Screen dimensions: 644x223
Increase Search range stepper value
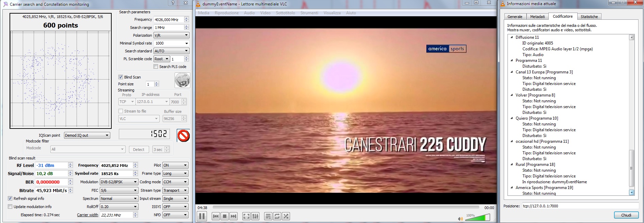(x=186, y=26)
